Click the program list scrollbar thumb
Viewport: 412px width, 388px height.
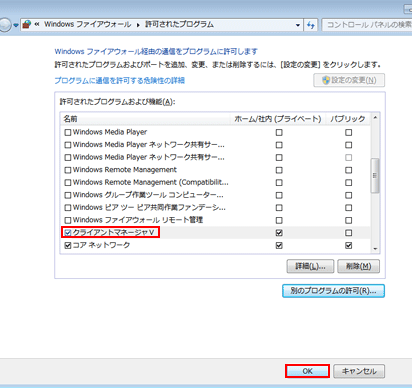[x=375, y=176]
